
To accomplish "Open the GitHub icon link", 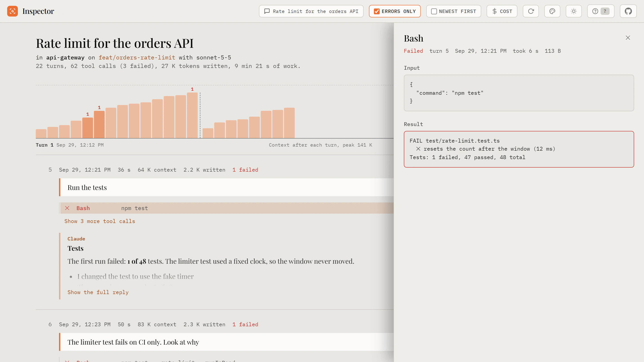I will pyautogui.click(x=628, y=11).
